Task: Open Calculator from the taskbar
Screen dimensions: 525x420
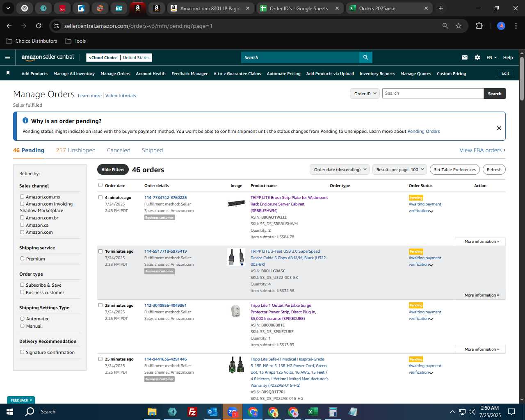Action: click(333, 412)
